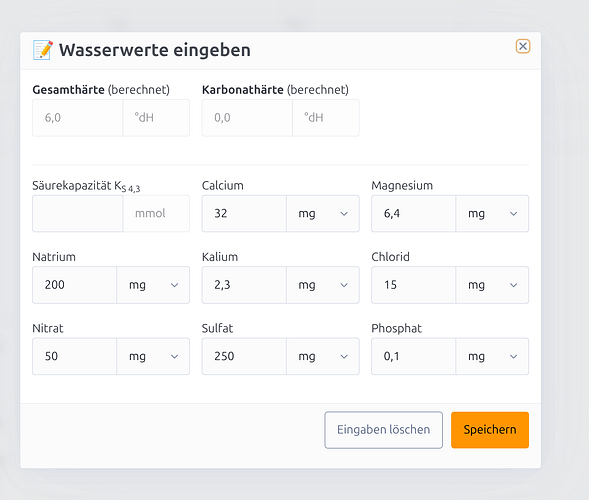Open Phosphat unit dropdown
This screenshot has width=589, height=500.
tap(492, 356)
